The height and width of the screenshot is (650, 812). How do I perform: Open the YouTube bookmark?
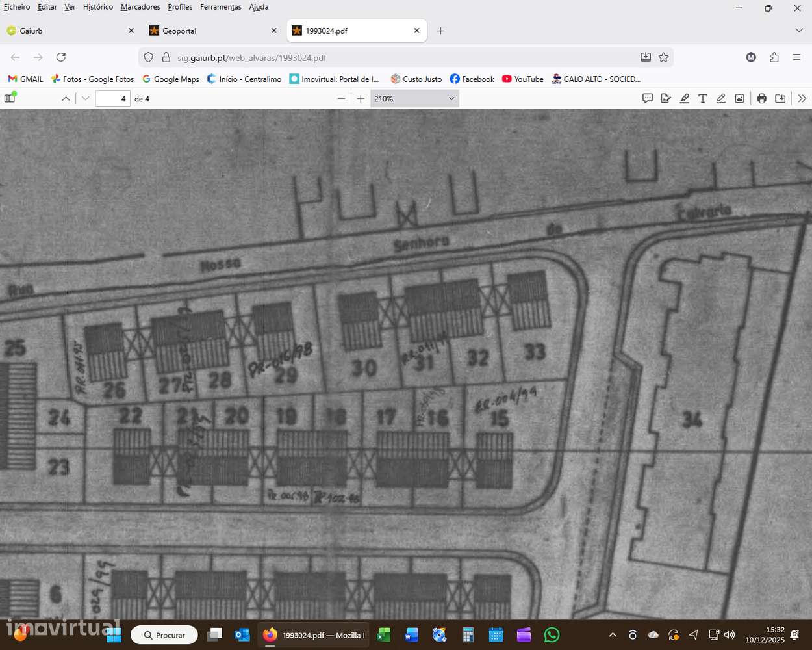pos(522,79)
